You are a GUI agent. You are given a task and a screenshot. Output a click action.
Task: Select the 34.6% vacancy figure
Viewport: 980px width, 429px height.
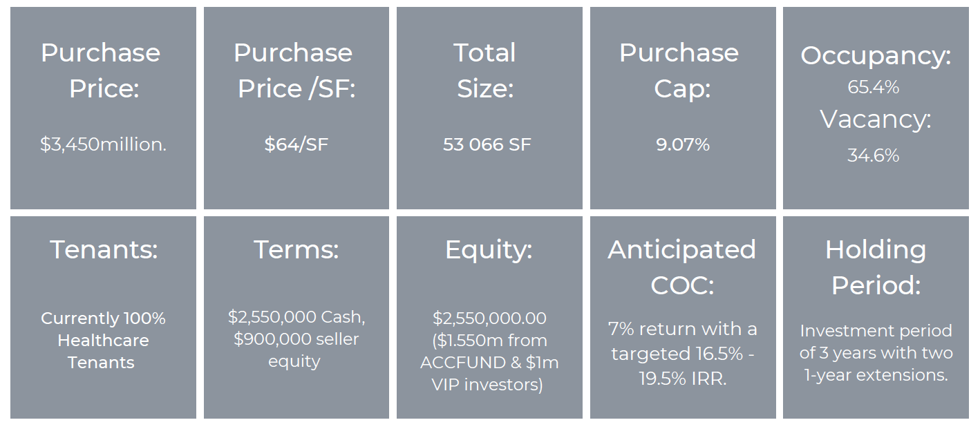click(874, 155)
